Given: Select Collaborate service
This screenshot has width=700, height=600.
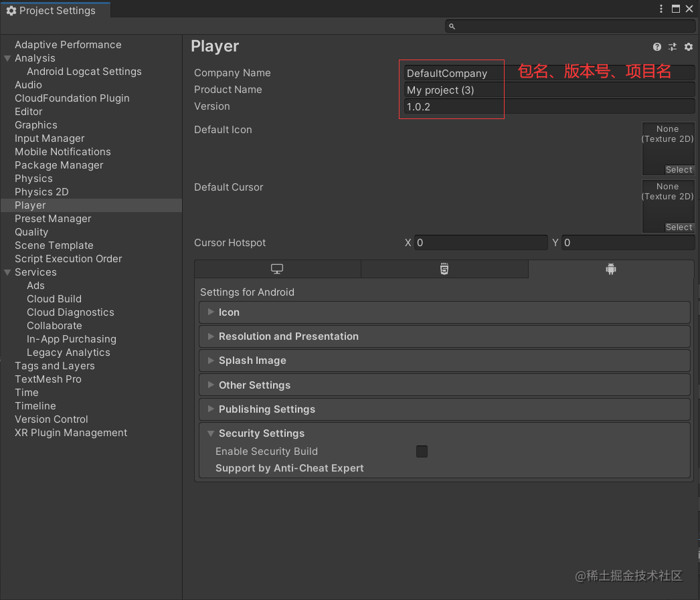Looking at the screenshot, I should pos(54,326).
